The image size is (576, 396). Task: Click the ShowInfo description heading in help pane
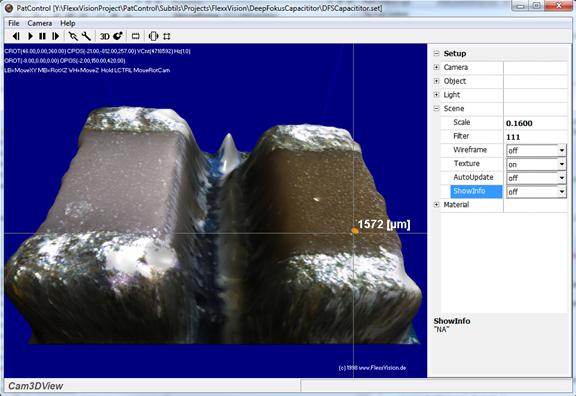coord(452,321)
